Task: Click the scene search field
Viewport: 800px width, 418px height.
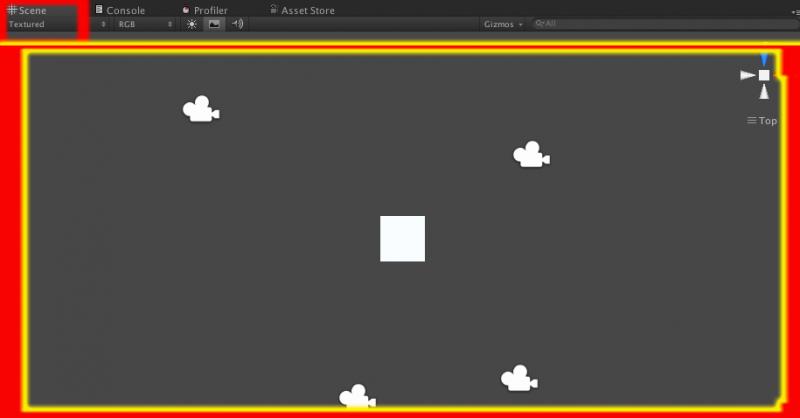Action: [x=665, y=23]
